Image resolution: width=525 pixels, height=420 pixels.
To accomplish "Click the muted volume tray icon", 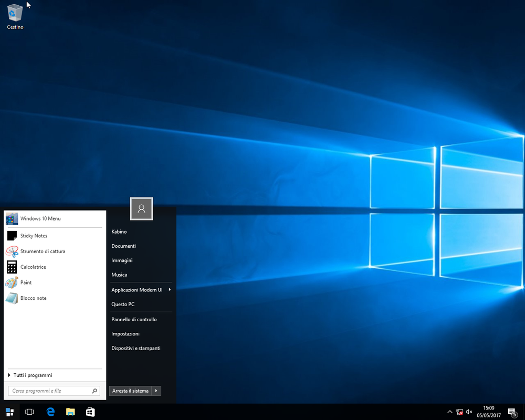I will pos(469,412).
